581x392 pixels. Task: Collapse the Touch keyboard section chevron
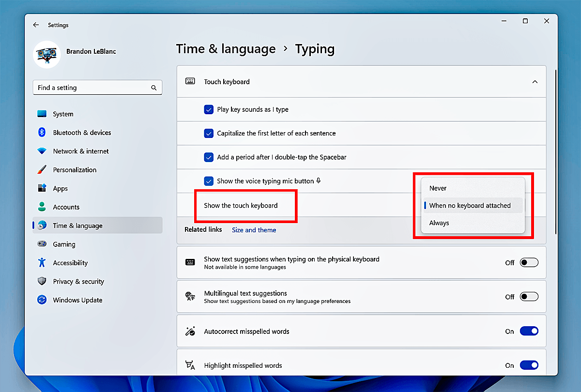[535, 82]
